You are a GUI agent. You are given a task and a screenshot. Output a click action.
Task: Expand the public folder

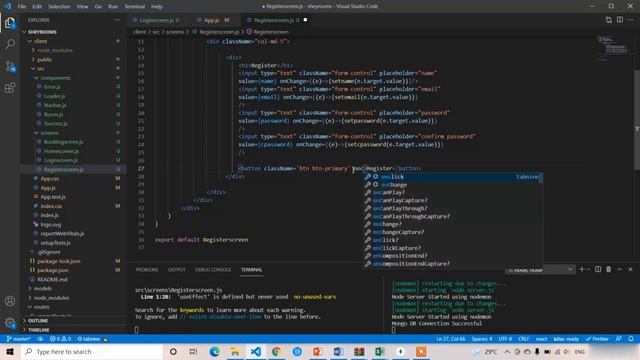73,59
